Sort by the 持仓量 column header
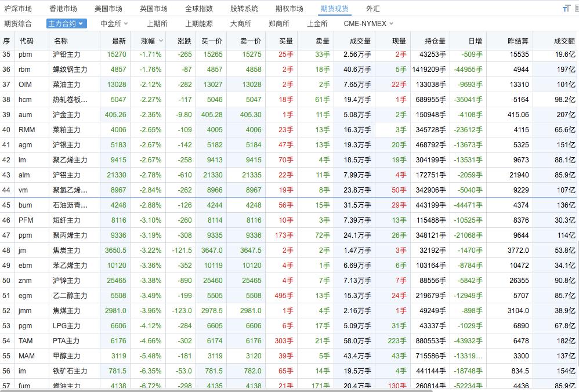Image resolution: width=579 pixels, height=392 pixels. point(435,41)
